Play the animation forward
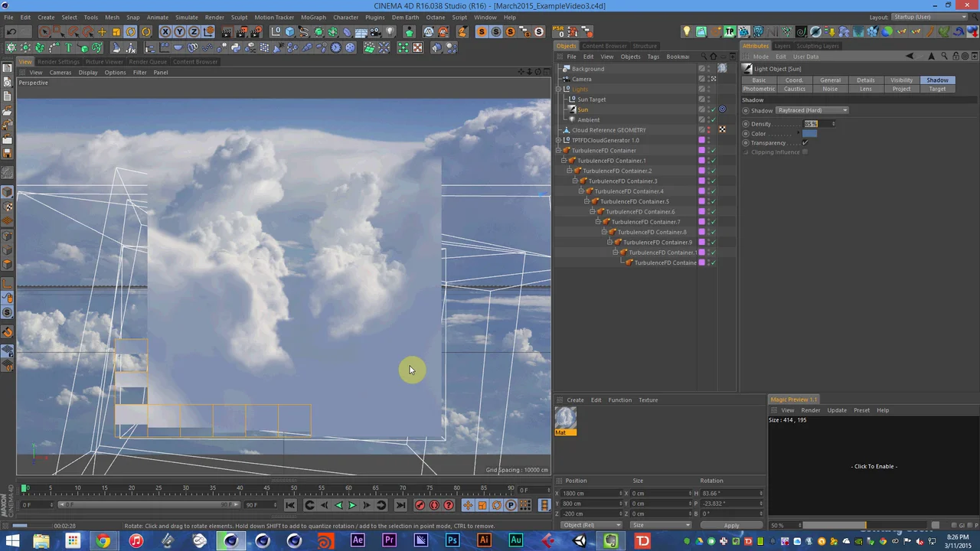 352,505
